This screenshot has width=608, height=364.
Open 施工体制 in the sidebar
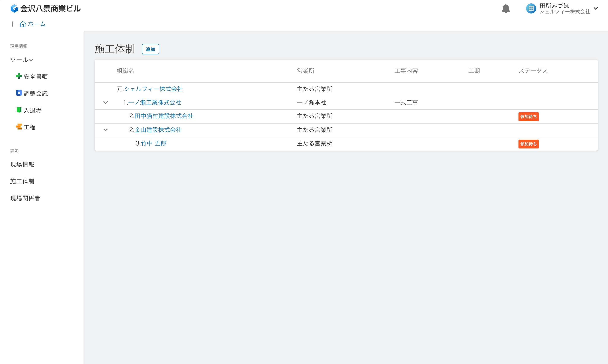tap(22, 181)
